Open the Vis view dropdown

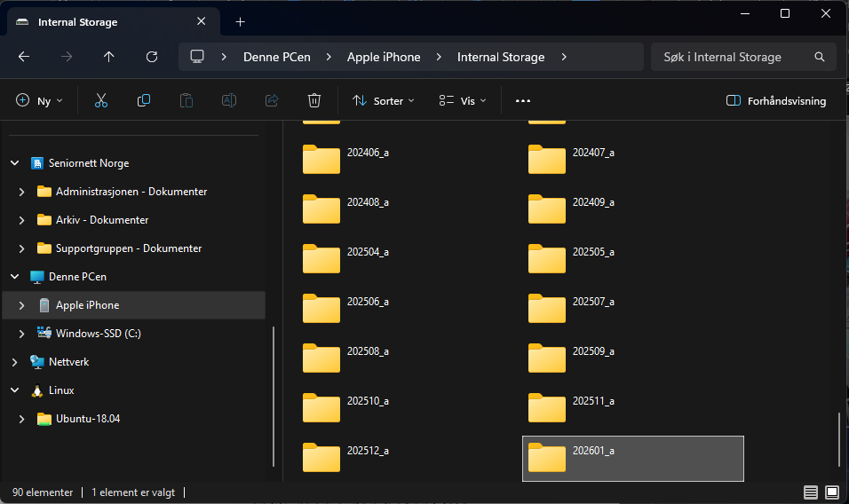click(x=463, y=101)
